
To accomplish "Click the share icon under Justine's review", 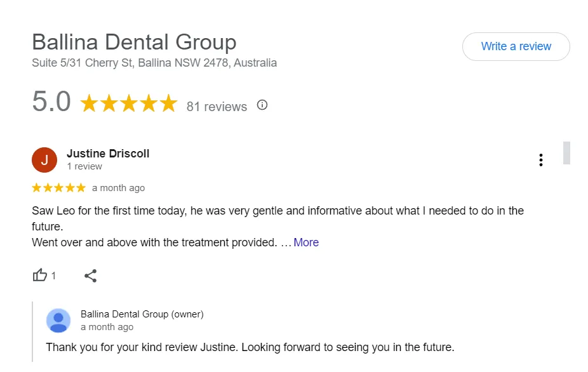I will point(90,276).
